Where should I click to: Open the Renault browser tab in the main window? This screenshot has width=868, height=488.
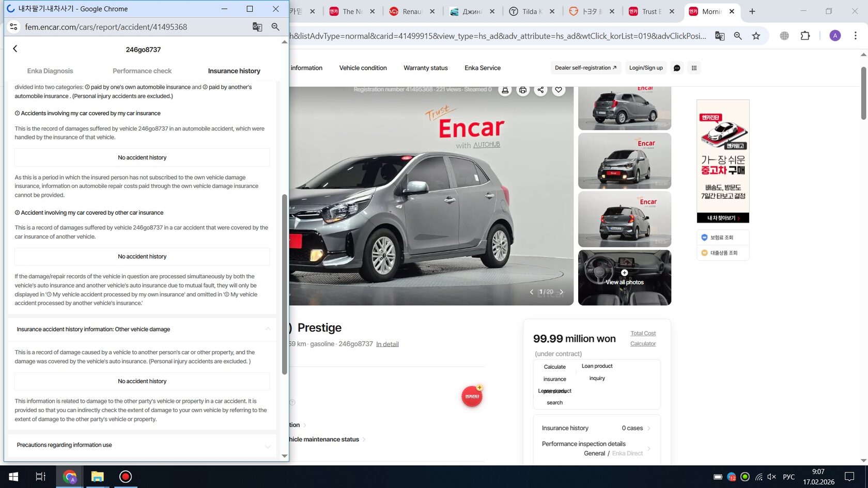point(412,11)
